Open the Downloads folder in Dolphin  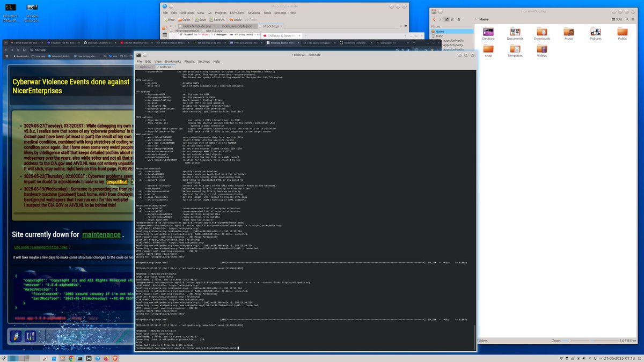(x=542, y=33)
